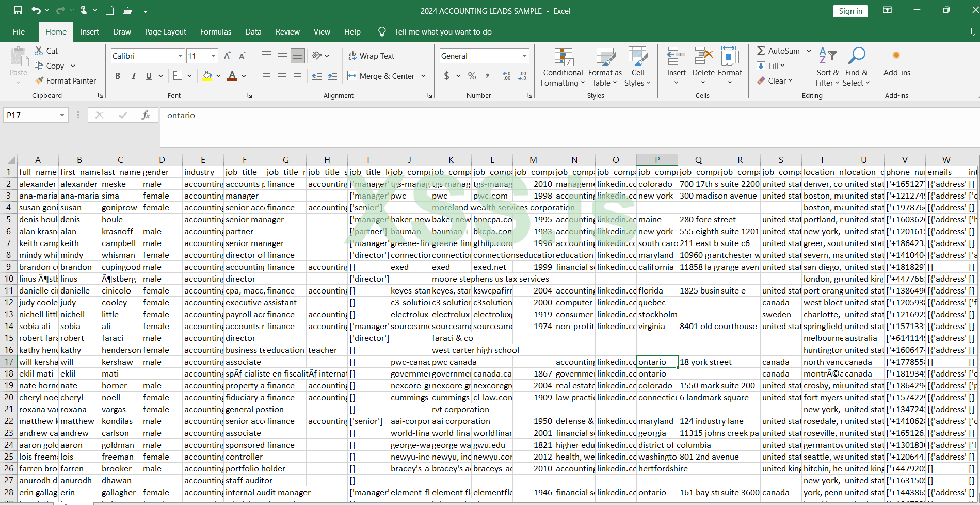Expand the Name Box dropdown arrow

(62, 116)
